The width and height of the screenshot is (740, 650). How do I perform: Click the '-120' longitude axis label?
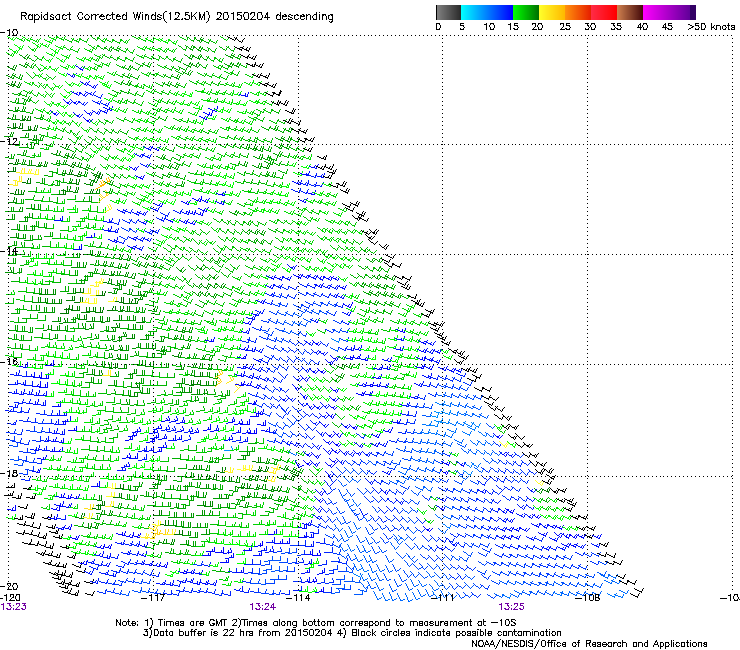pyautogui.click(x=10, y=598)
